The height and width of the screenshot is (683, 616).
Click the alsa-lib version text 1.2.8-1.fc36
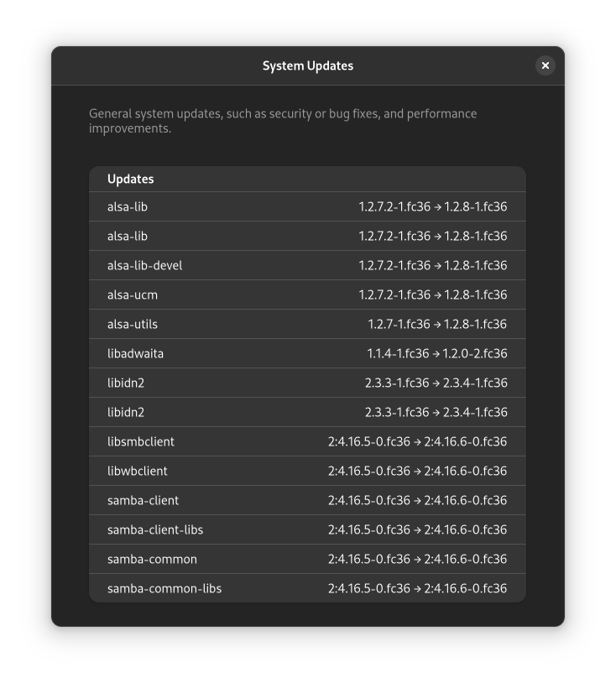(476, 206)
